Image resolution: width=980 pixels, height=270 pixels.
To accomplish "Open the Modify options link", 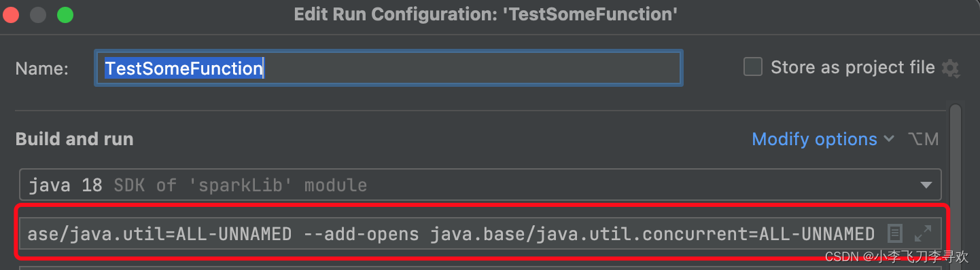I will pyautogui.click(x=814, y=139).
